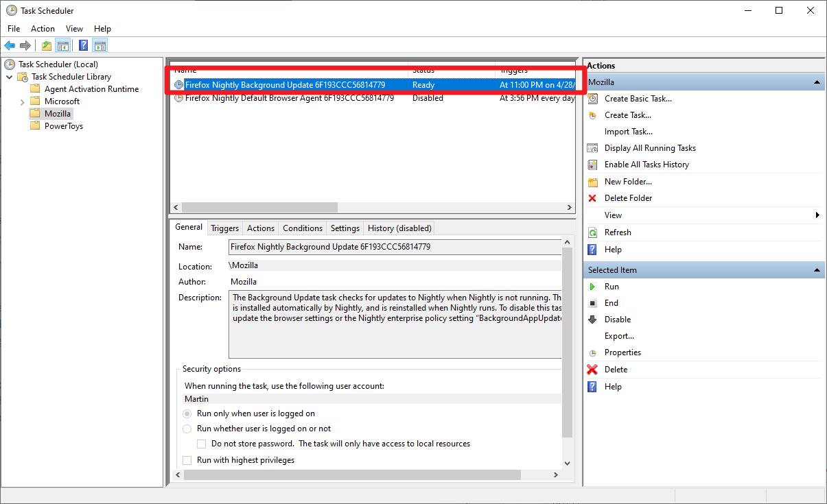Click the Create Basic Task icon

(592, 98)
